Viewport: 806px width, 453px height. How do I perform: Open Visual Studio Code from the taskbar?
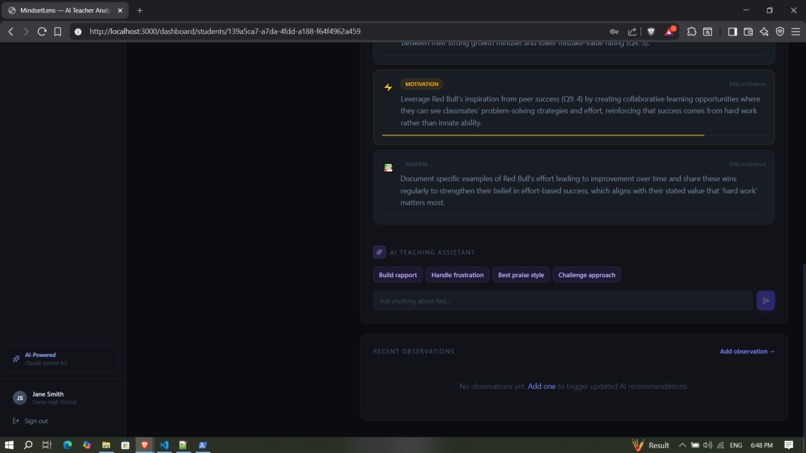click(x=164, y=445)
